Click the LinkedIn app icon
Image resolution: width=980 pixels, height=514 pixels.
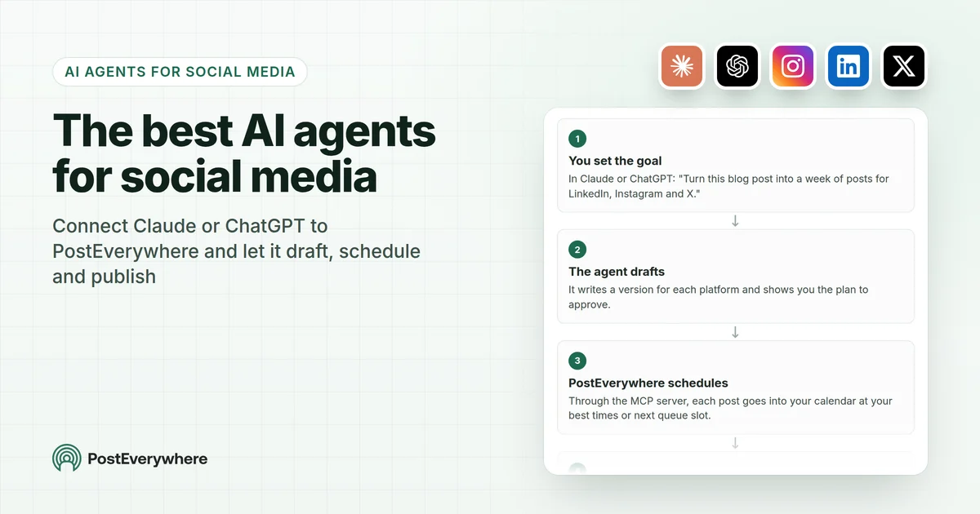coord(849,66)
